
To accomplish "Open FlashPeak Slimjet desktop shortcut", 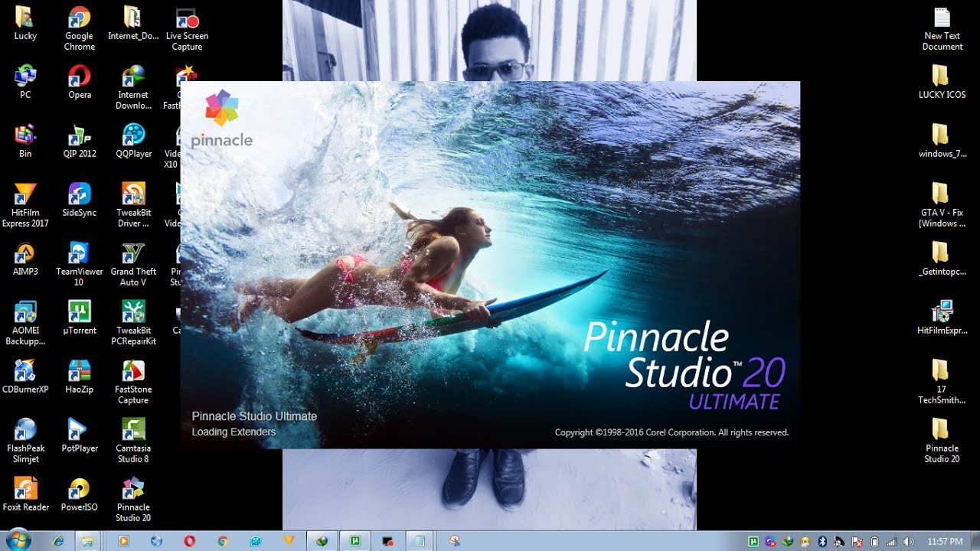I will [25, 441].
